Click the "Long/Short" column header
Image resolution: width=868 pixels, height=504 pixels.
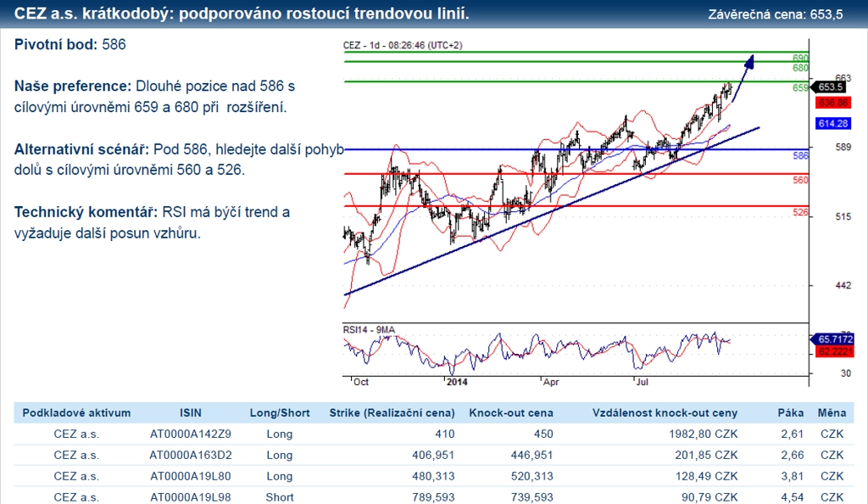click(x=280, y=412)
